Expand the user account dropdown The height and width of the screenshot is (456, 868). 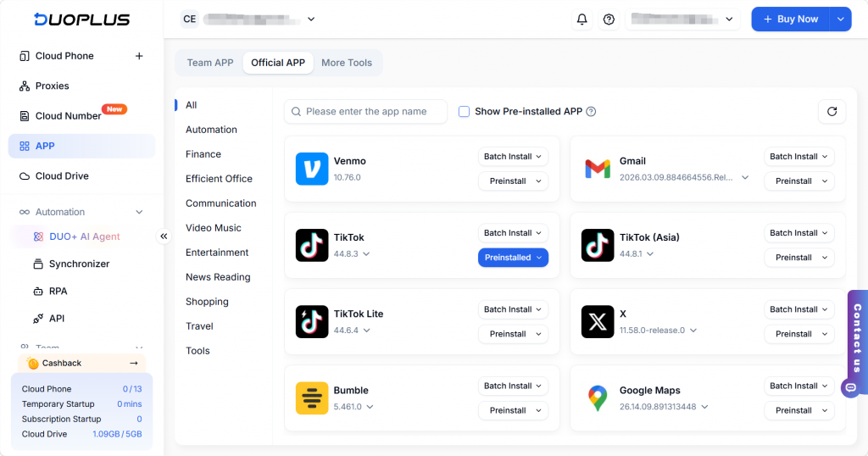729,19
